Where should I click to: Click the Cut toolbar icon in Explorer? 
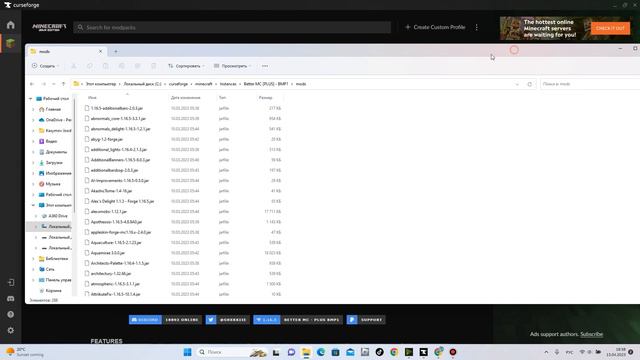pyautogui.click(x=74, y=66)
